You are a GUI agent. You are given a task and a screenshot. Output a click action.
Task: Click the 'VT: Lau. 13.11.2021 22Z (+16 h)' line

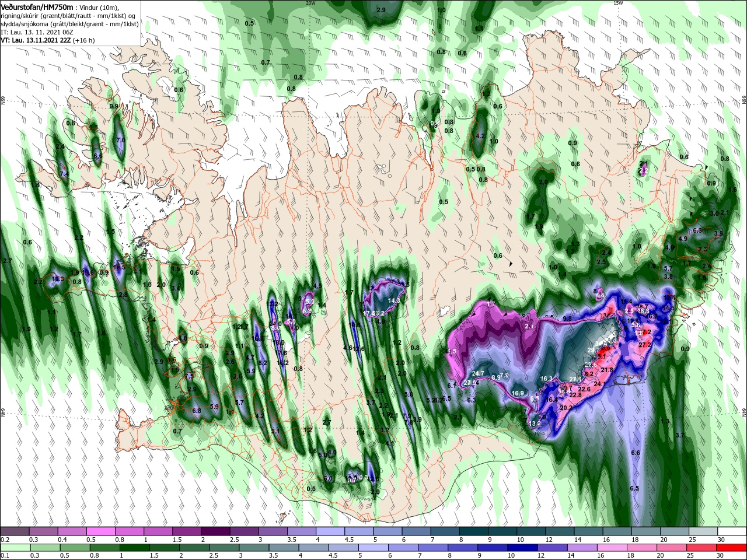pos(48,41)
